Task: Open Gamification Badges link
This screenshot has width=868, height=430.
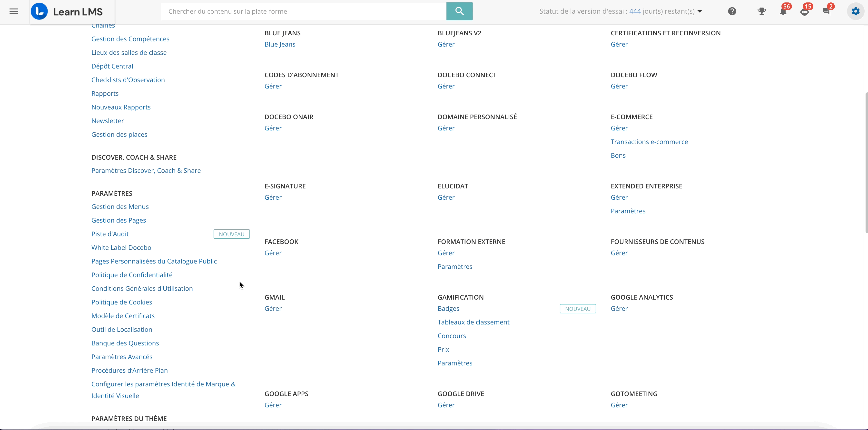Action: (x=448, y=308)
